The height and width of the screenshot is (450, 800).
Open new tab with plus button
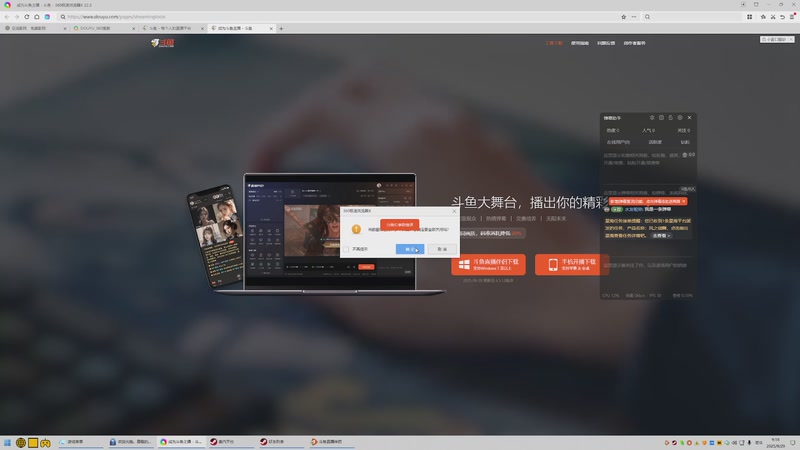click(x=281, y=29)
